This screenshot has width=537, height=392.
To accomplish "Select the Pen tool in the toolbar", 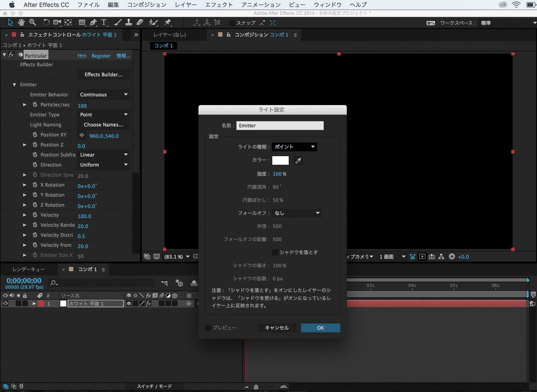I will (94, 22).
